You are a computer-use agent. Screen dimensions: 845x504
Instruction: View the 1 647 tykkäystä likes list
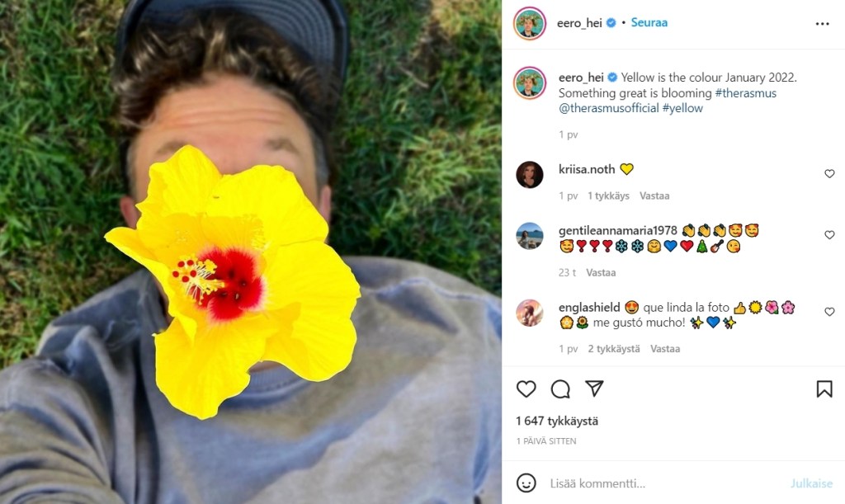coord(557,421)
